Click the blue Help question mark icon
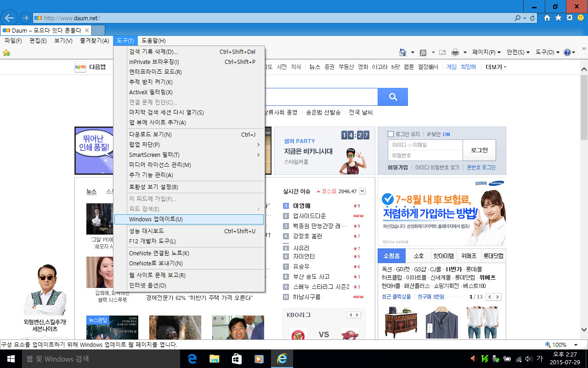 [x=567, y=52]
